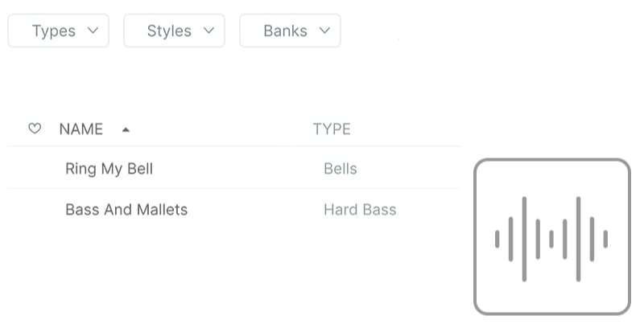This screenshot has height=324, width=644.
Task: Select the Ring My Bell preset
Action: 233,169
